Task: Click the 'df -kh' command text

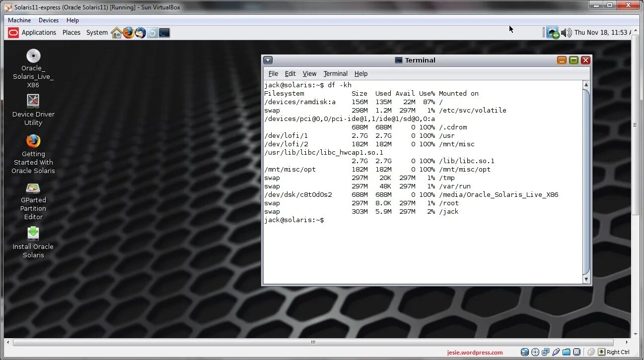Action: pyautogui.click(x=340, y=85)
